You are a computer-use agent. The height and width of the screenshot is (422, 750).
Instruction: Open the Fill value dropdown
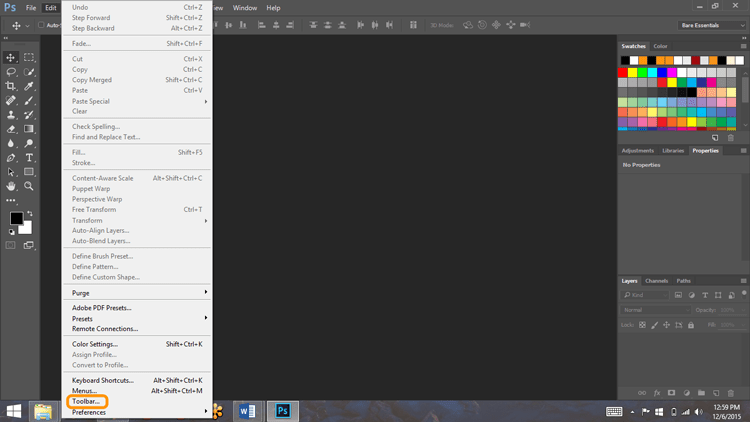tap(743, 325)
